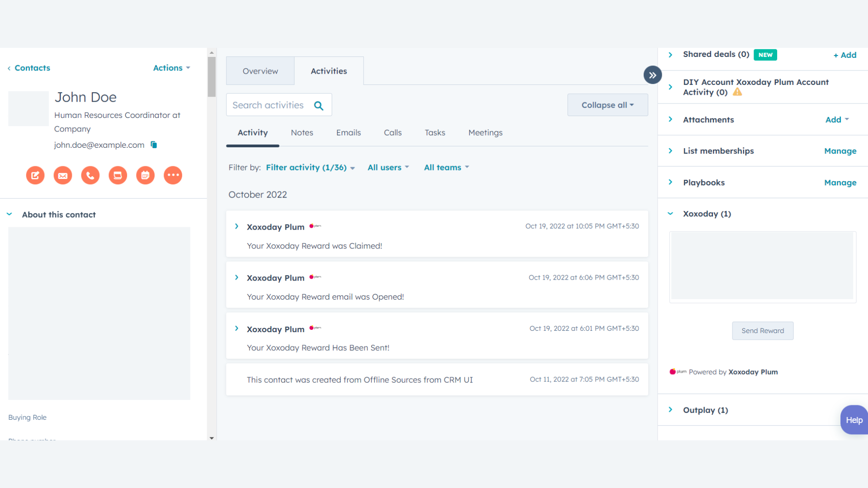
Task: Click inside the Search activities input field
Action: click(x=271, y=105)
